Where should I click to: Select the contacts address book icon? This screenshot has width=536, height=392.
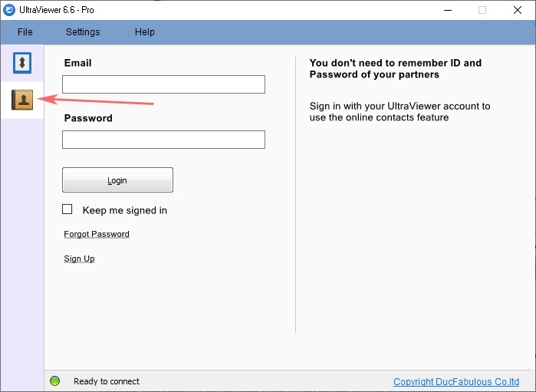[x=23, y=100]
